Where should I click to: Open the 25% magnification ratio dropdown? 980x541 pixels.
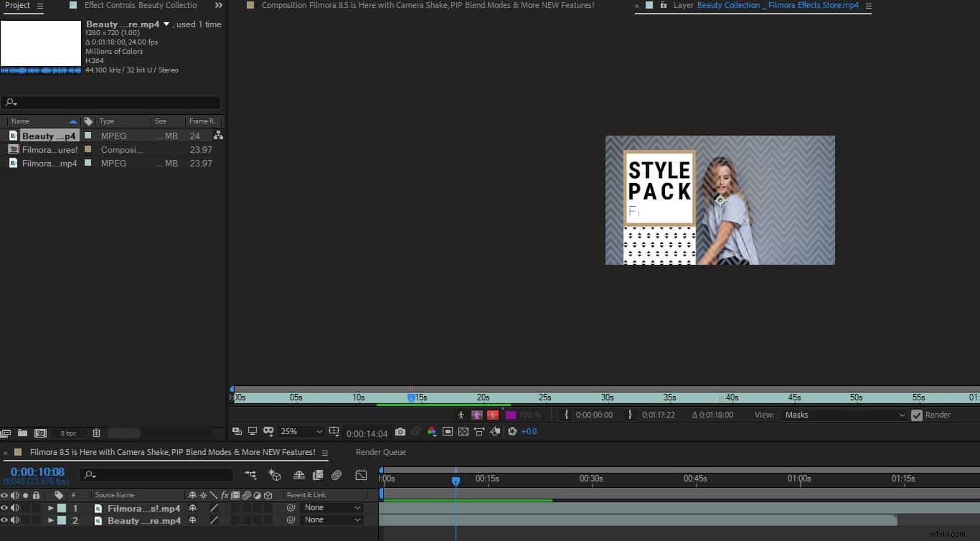pos(301,431)
